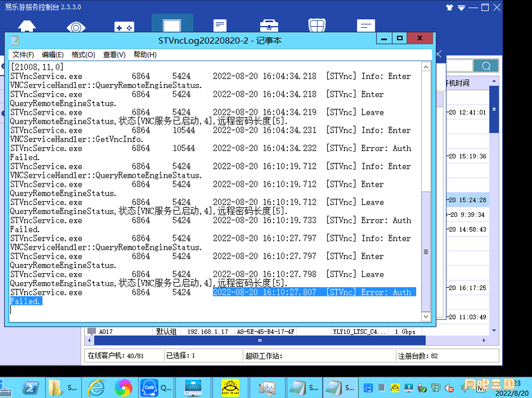Open the home icon in console toolbar
532x398 pixels.
click(x=27, y=26)
